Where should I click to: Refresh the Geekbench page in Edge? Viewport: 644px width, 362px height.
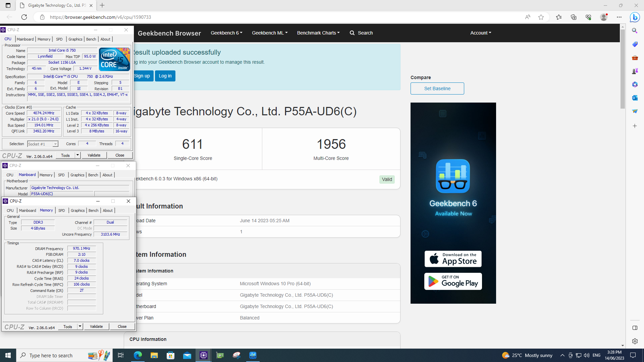tap(24, 17)
